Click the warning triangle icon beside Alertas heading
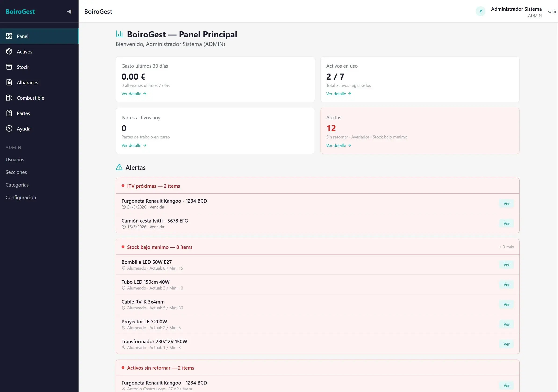558x392 pixels. pyautogui.click(x=119, y=167)
